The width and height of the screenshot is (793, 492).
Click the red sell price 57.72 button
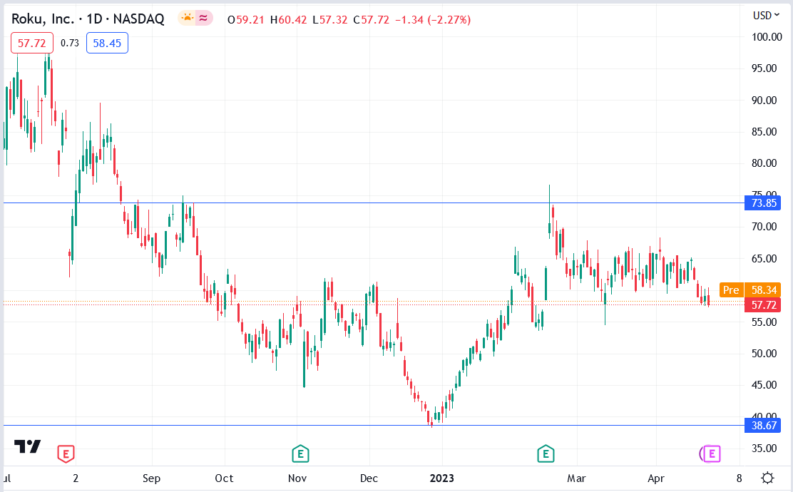click(x=32, y=43)
